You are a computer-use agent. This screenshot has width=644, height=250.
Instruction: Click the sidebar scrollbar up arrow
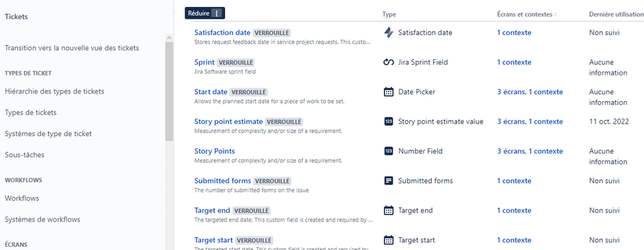[x=169, y=37]
